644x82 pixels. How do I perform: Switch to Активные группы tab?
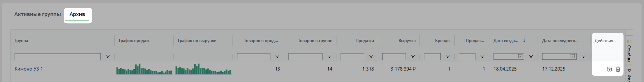pos(38,14)
